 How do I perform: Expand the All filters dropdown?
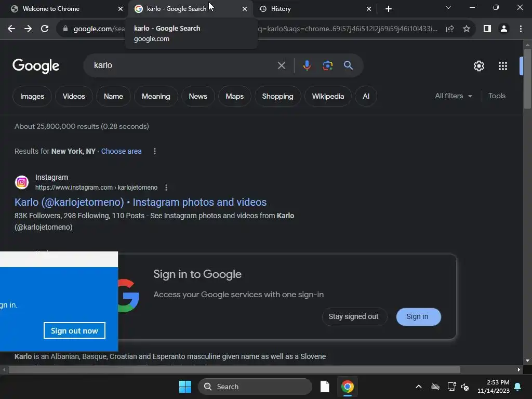tap(454, 96)
